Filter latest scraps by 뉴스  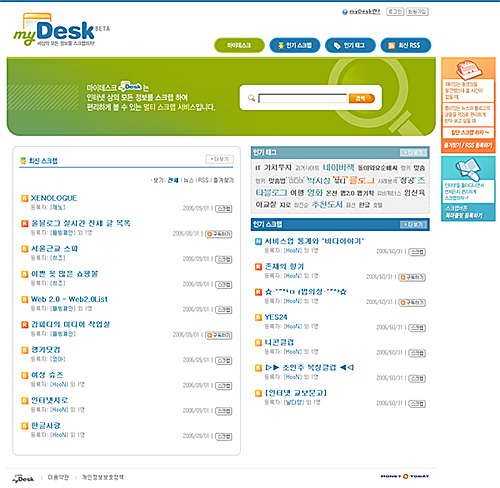coord(189,180)
